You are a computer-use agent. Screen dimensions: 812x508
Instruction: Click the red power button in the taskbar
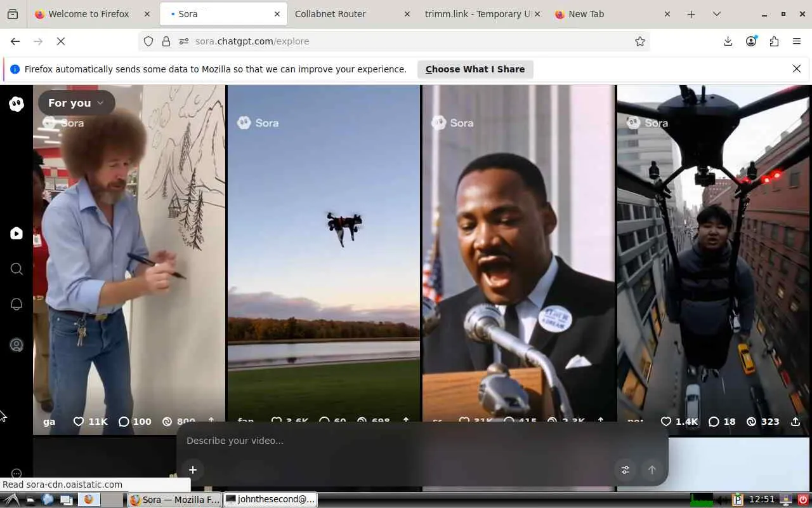click(803, 500)
